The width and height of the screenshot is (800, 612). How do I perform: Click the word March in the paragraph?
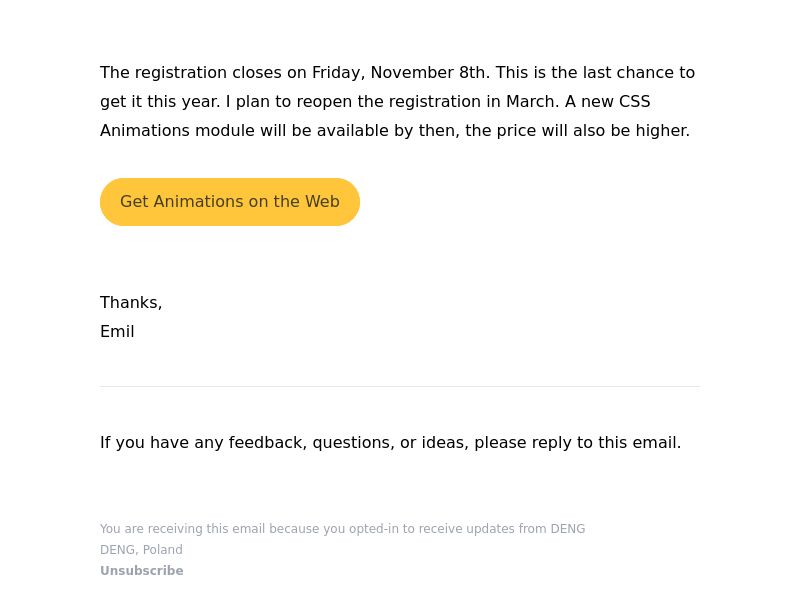point(532,101)
